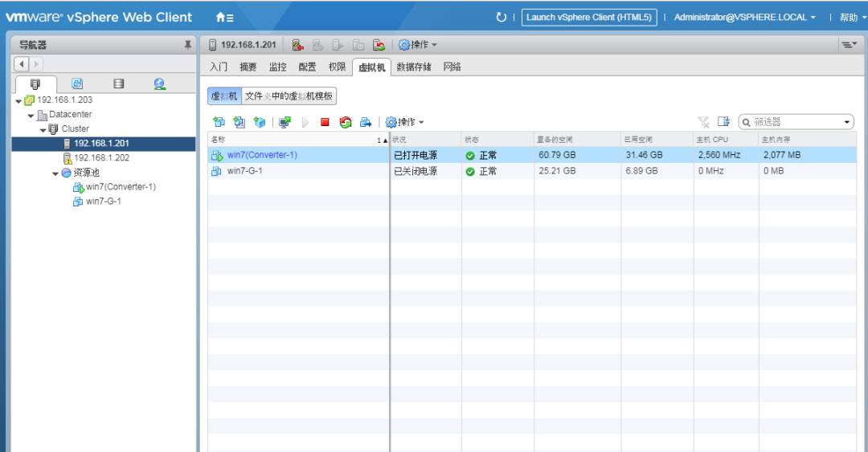Click the win7(Converter-1) VM icon in the table
This screenshot has width=868, height=452.
coord(217,156)
